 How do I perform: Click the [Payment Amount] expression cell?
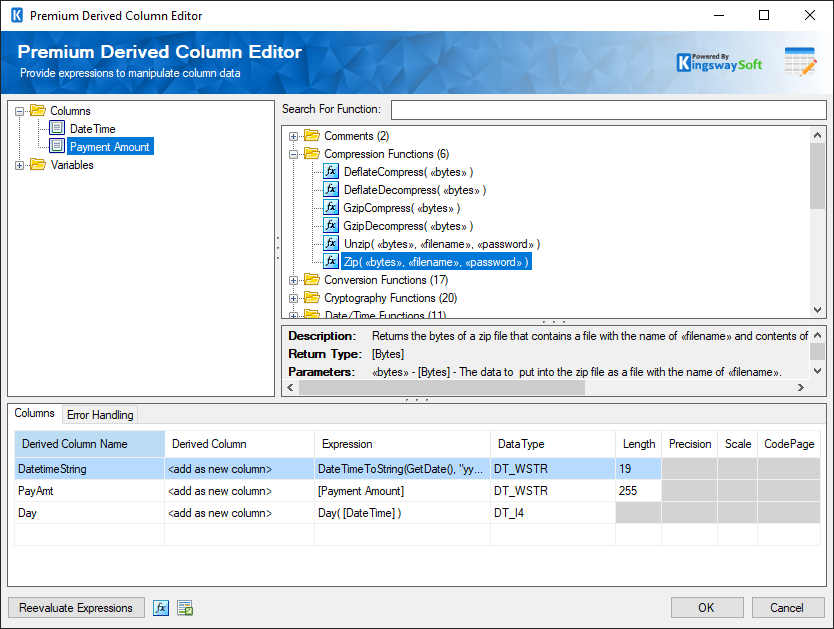(x=402, y=491)
